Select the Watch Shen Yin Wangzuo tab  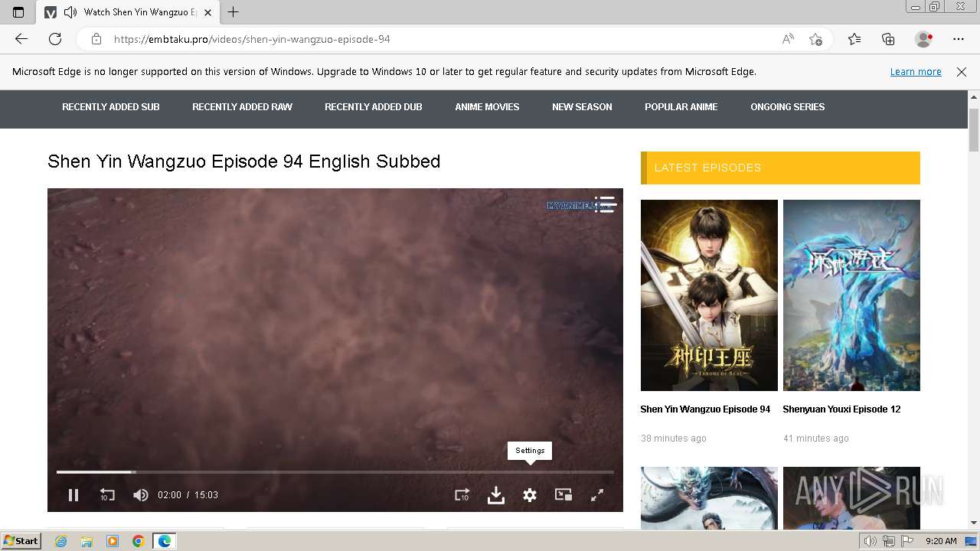(129, 12)
